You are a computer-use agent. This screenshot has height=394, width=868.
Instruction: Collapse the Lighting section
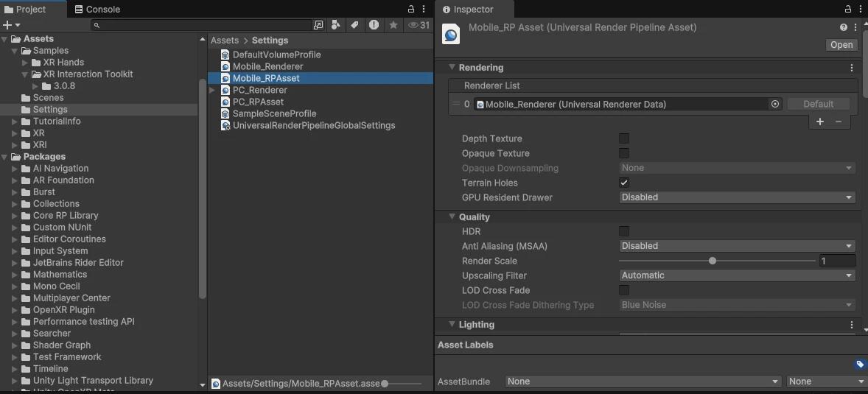click(452, 325)
